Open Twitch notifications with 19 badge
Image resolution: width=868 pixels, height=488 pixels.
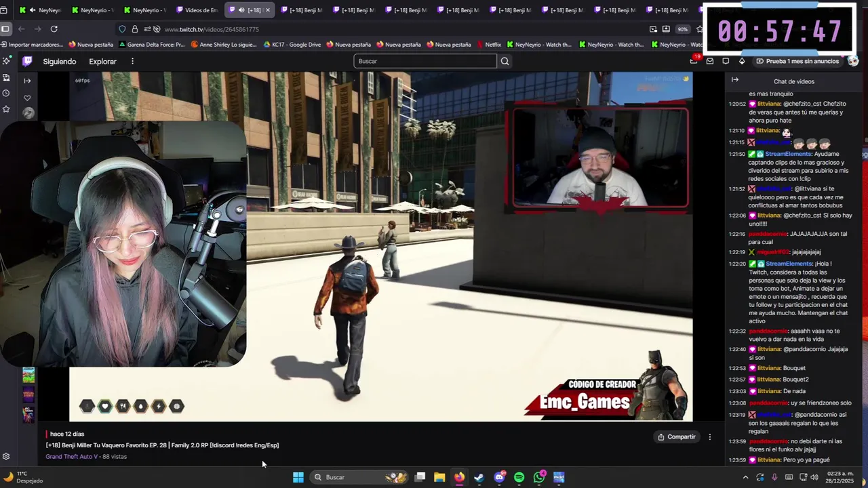(694, 61)
